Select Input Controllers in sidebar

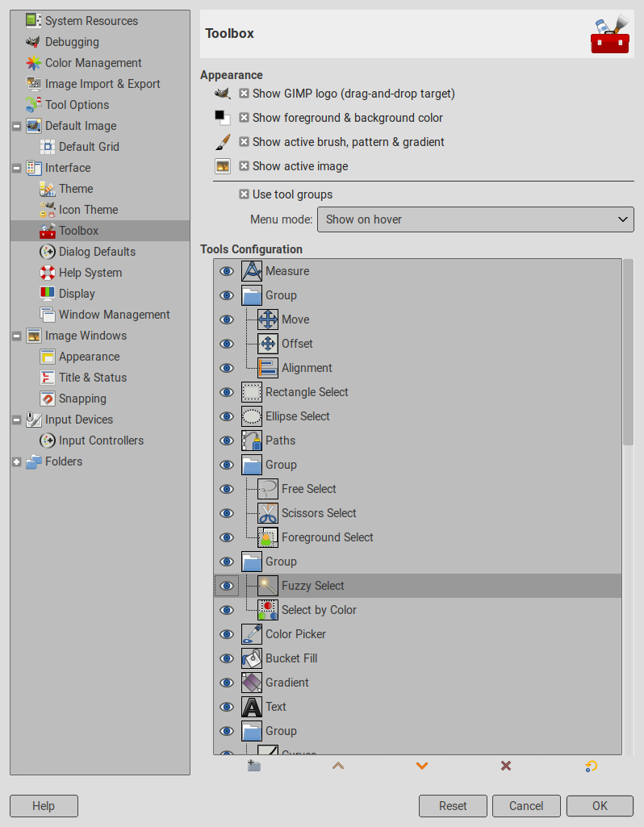click(101, 441)
